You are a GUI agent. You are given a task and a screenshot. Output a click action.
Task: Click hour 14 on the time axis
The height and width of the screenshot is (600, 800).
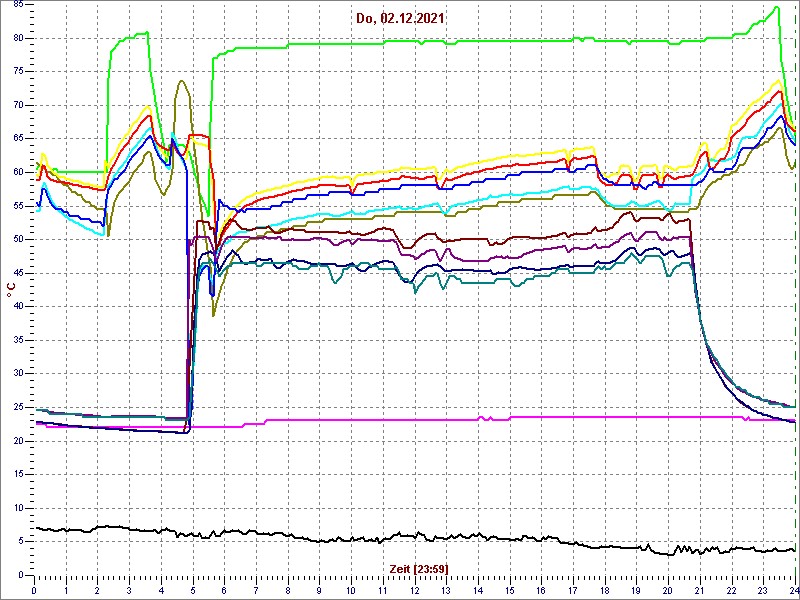click(478, 591)
